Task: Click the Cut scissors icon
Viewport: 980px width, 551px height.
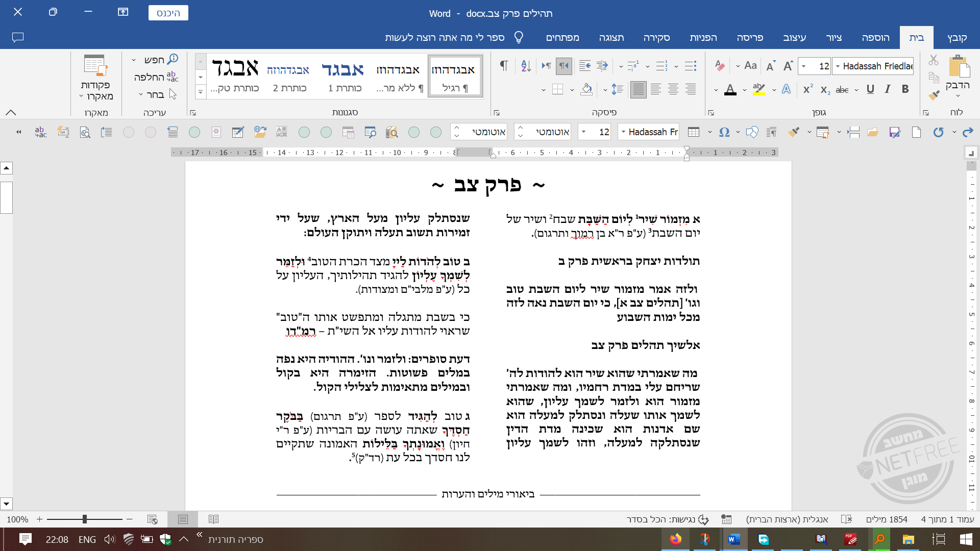Action: click(x=934, y=60)
